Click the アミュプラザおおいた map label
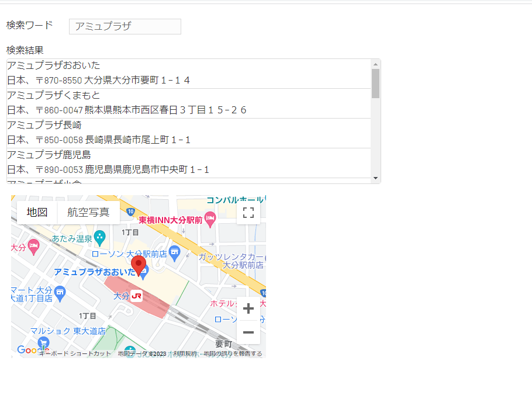 [x=95, y=272]
